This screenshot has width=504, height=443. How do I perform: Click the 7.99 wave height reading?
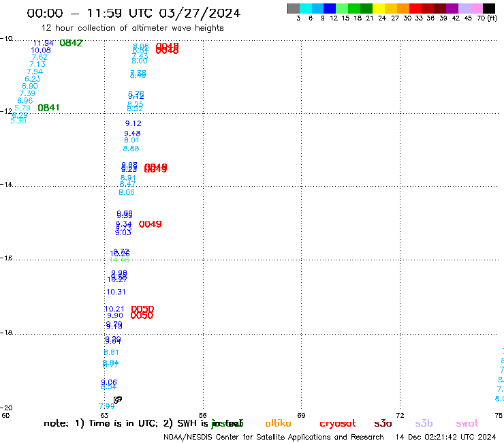pyautogui.click(x=106, y=406)
